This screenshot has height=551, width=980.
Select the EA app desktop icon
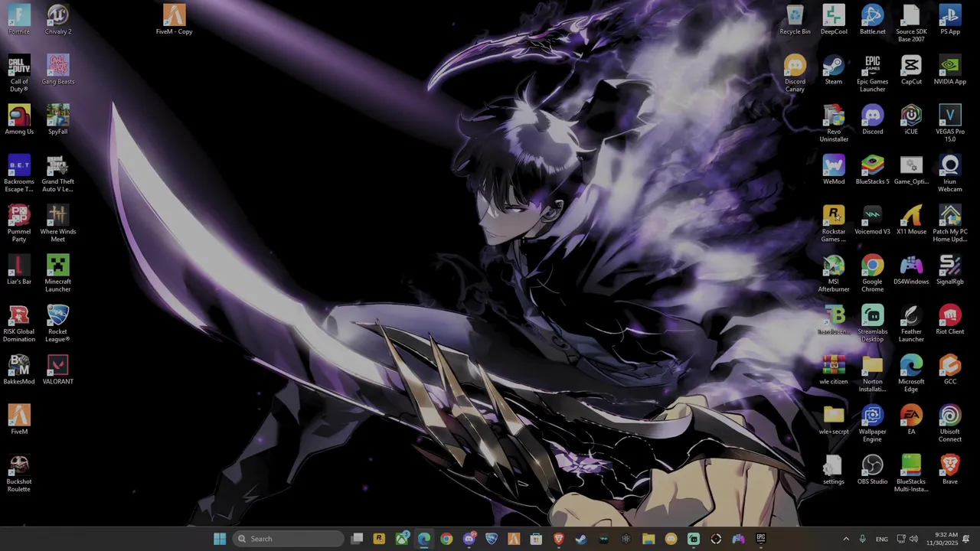click(911, 419)
